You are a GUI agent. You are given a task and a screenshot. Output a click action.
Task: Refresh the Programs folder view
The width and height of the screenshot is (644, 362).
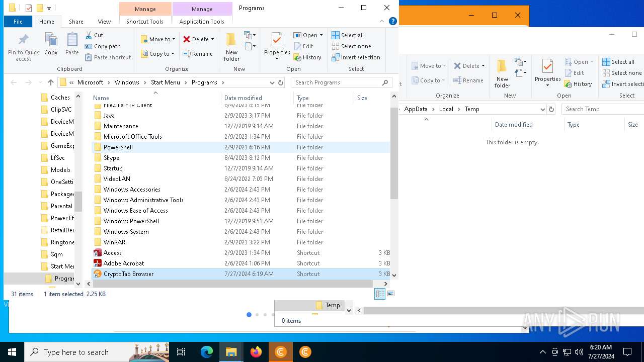click(281, 82)
